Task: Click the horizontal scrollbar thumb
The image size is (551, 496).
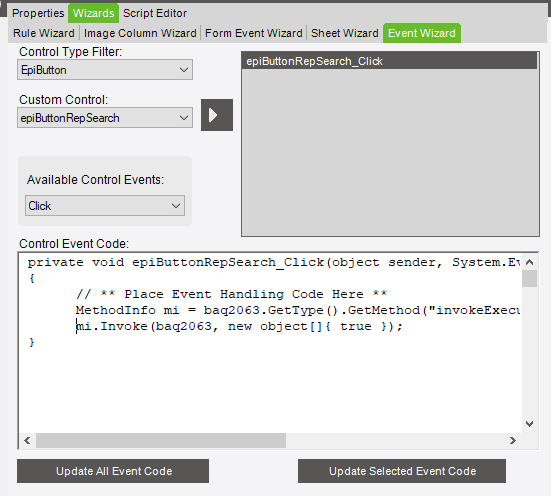Action: [161, 440]
